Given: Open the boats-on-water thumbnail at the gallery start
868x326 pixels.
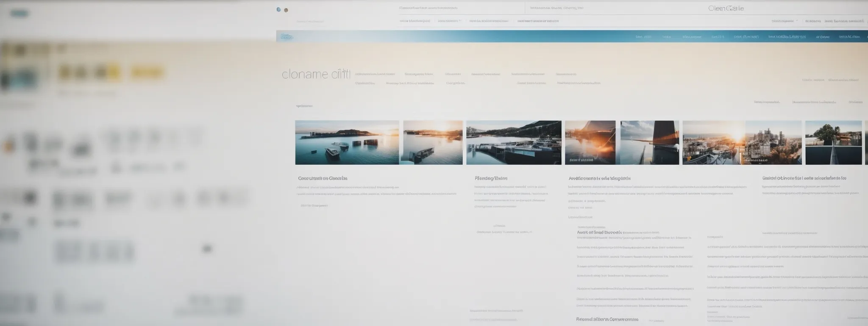Looking at the screenshot, I should (x=347, y=143).
